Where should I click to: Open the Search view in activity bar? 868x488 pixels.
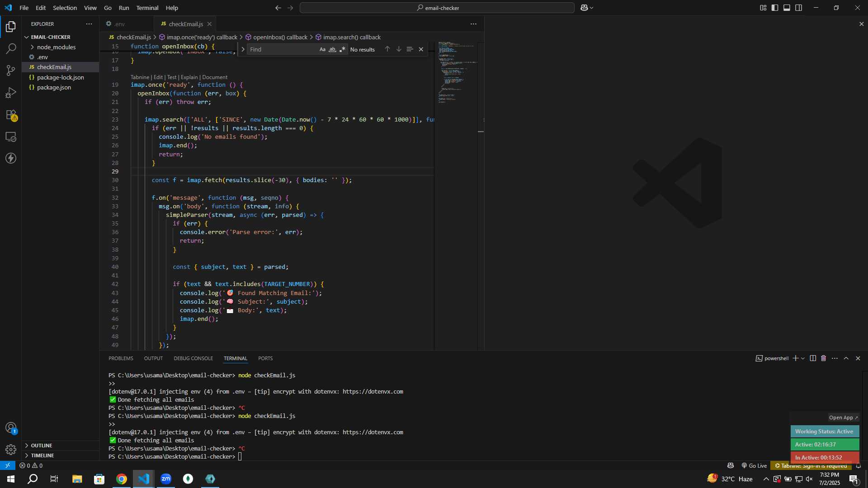(x=11, y=49)
